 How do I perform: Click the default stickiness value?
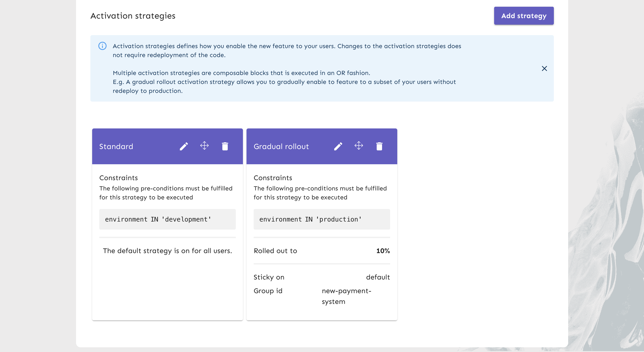click(378, 277)
